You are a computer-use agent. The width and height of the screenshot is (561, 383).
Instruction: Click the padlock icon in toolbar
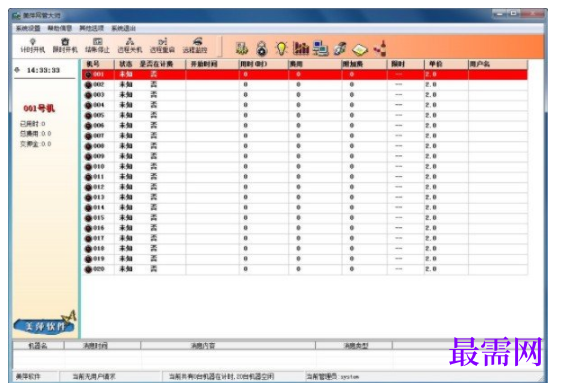point(262,48)
